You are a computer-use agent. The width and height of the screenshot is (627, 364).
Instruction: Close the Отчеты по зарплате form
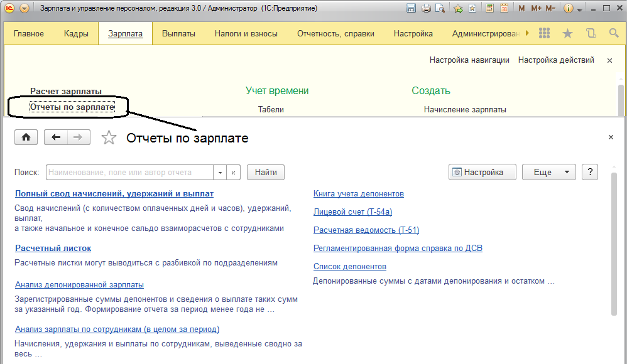pos(611,137)
